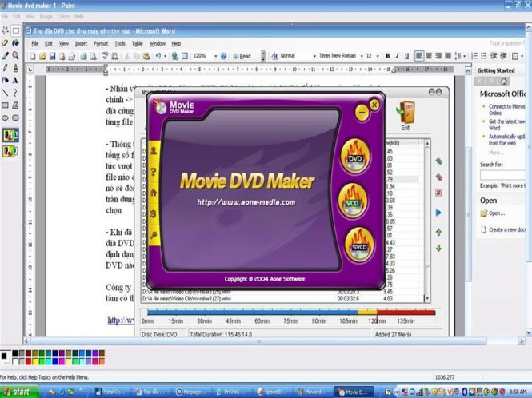Open the Image menu in Paint

click(46, 16)
